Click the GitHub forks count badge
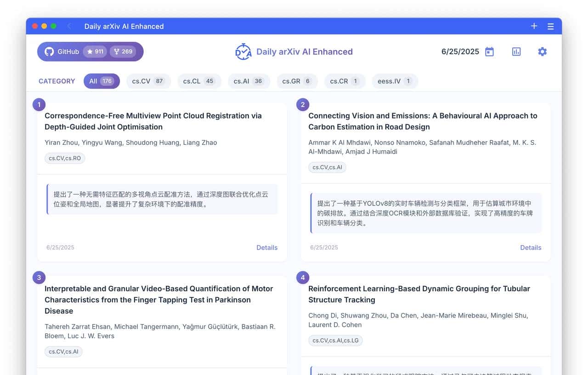This screenshot has width=588, height=375. click(x=123, y=52)
